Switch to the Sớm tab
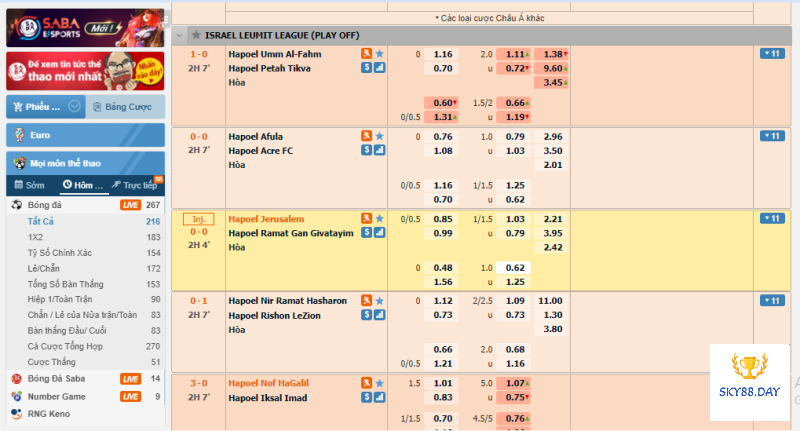Screen dimensions: 800x431 click(30, 185)
